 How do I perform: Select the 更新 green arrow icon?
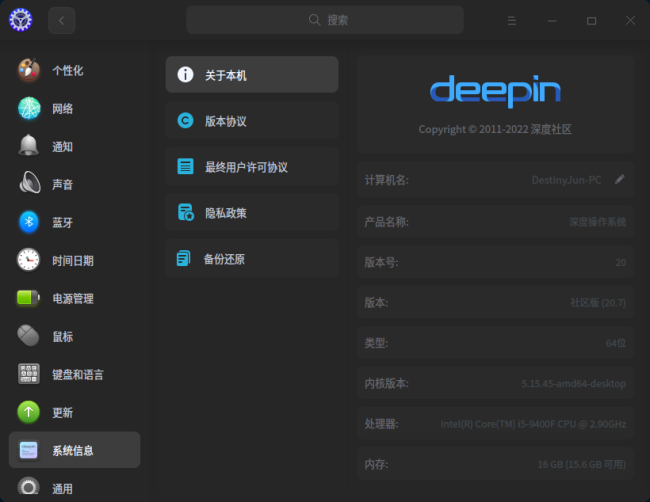29,412
